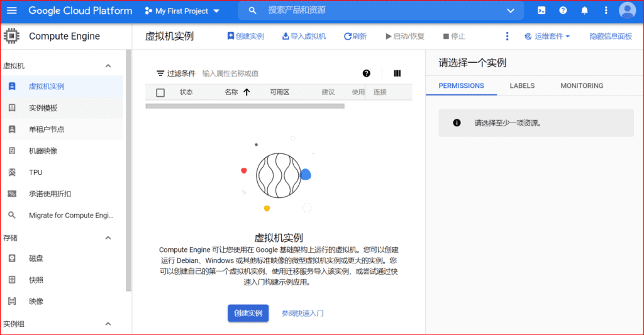This screenshot has height=335, width=644.
Task: Open the 运维套件 dropdown
Action: pyautogui.click(x=548, y=36)
